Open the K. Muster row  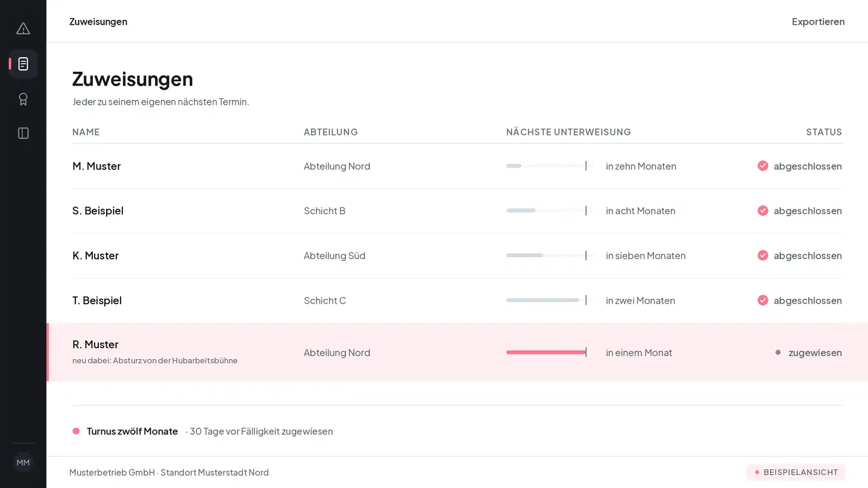tap(457, 255)
